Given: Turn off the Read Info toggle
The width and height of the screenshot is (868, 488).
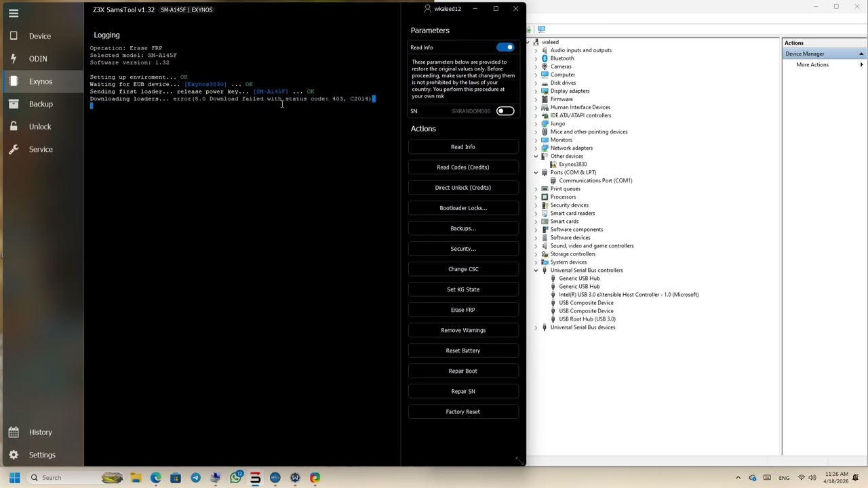Looking at the screenshot, I should [x=505, y=47].
